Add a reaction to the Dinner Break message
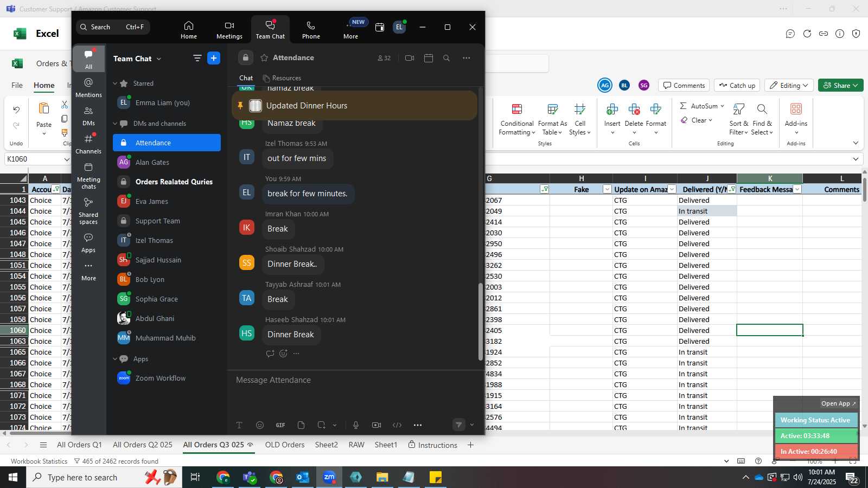Screen dimensions: 868x488 pyautogui.click(x=283, y=354)
